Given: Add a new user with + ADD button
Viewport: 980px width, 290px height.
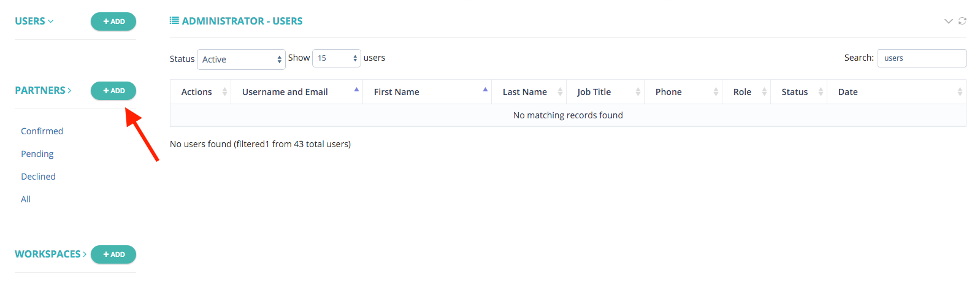Looking at the screenshot, I should (x=113, y=21).
